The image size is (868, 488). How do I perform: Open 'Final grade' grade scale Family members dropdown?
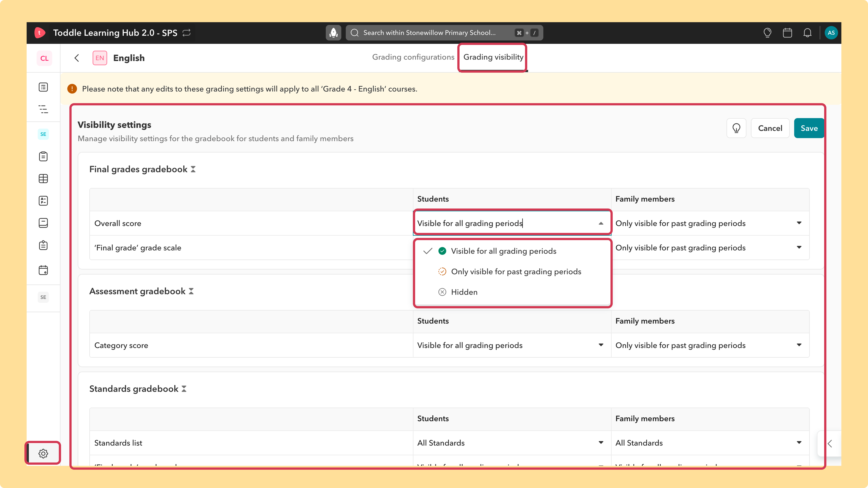(x=710, y=248)
